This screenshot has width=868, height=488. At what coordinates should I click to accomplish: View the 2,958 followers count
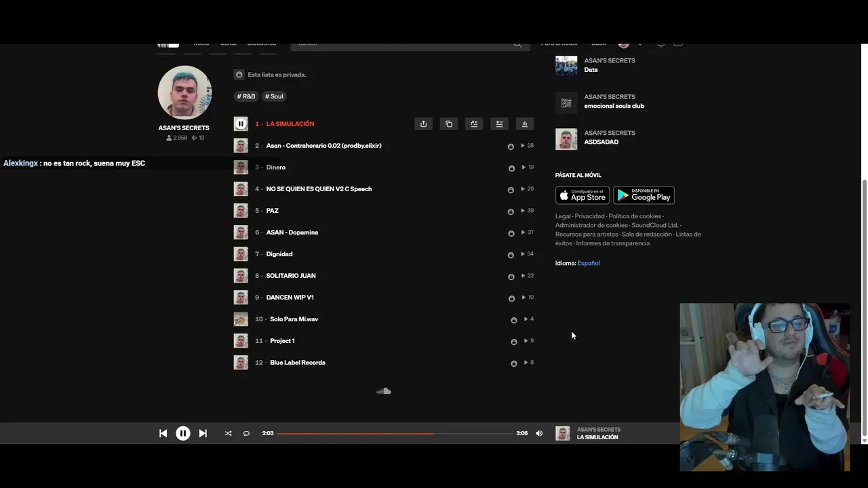(x=176, y=138)
